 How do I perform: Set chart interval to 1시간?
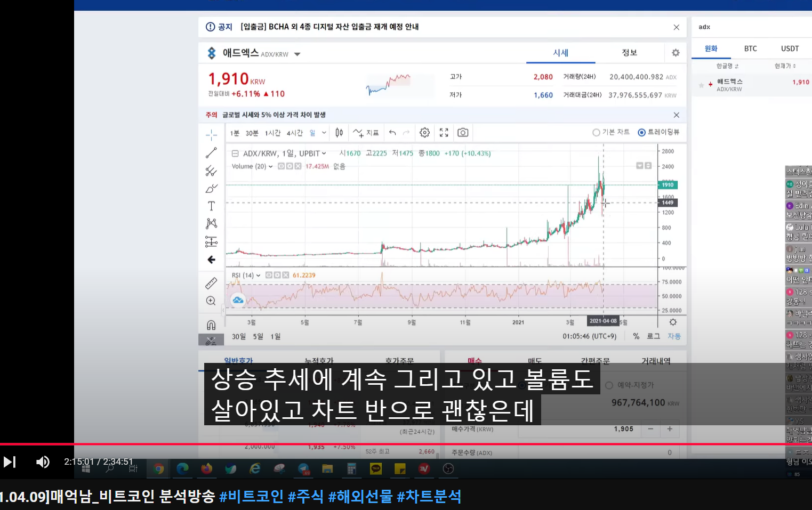coord(272,133)
